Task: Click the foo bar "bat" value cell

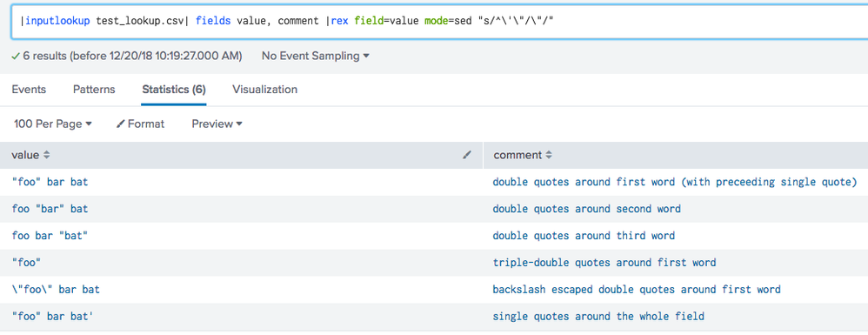Action: coord(50,235)
